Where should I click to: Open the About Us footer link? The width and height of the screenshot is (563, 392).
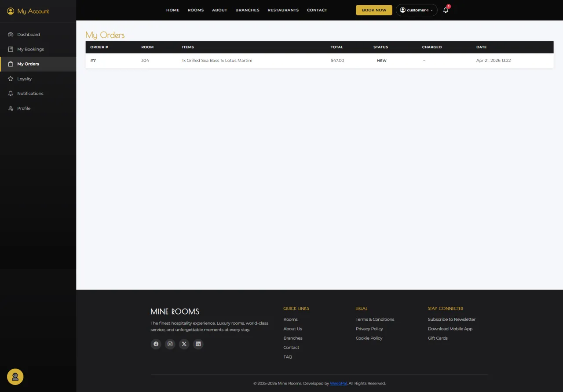pos(292,329)
